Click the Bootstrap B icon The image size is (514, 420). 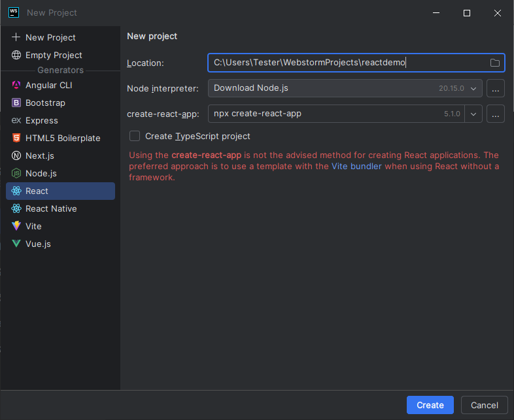pos(16,103)
